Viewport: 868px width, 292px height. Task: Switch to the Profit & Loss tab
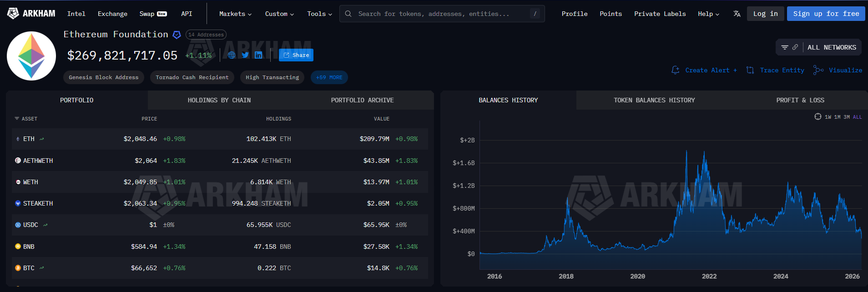coord(800,100)
